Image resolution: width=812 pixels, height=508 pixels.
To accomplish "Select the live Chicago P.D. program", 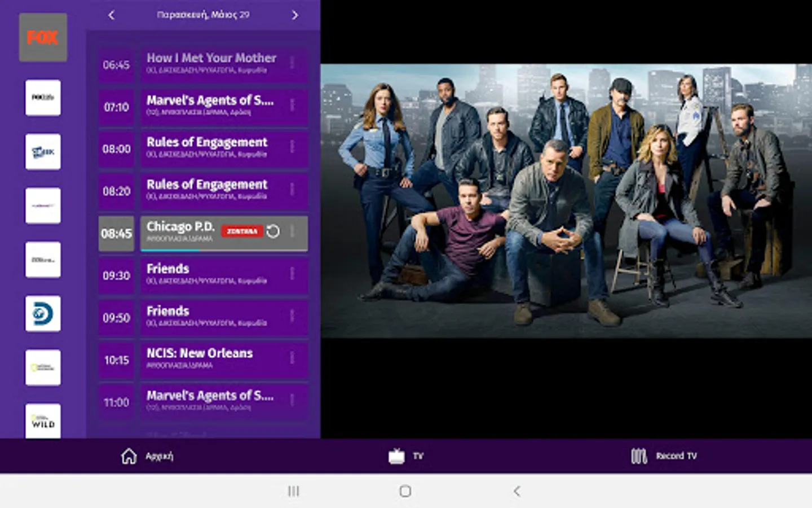I will (224, 233).
